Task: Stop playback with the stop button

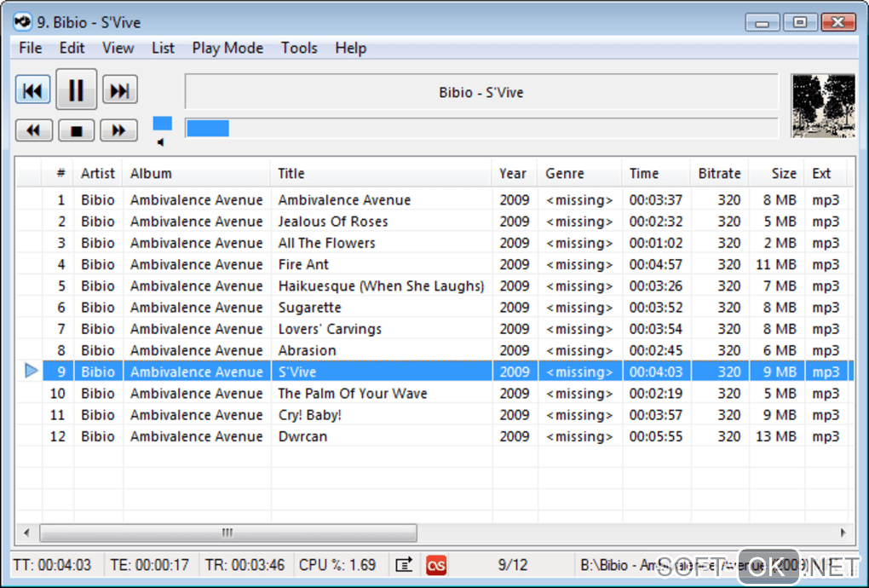Action: coord(77,130)
